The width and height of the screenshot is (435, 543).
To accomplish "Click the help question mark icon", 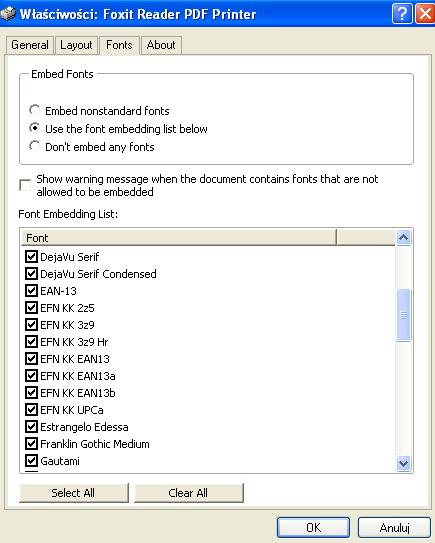I will point(402,14).
